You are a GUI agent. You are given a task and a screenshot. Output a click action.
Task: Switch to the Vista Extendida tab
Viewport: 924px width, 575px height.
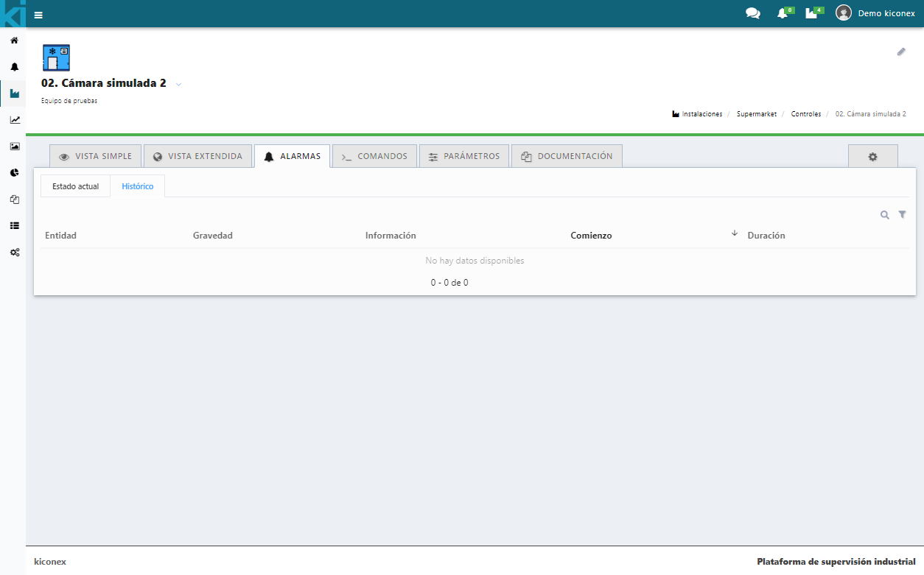click(197, 156)
